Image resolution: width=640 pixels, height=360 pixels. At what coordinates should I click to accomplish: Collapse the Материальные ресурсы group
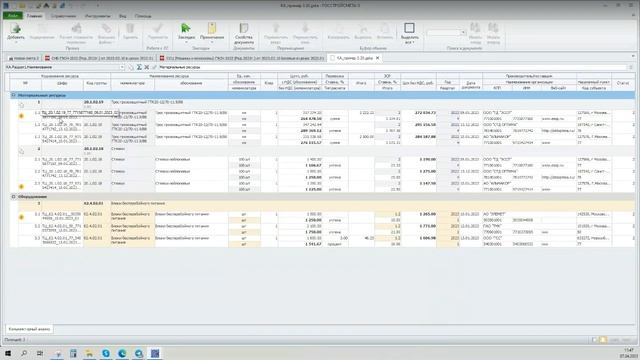click(13, 95)
